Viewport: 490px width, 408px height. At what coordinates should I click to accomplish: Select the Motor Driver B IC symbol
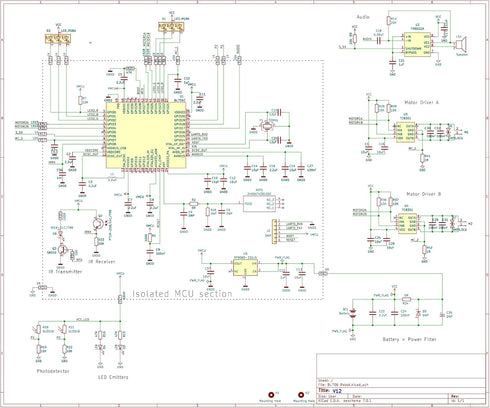pos(407,224)
